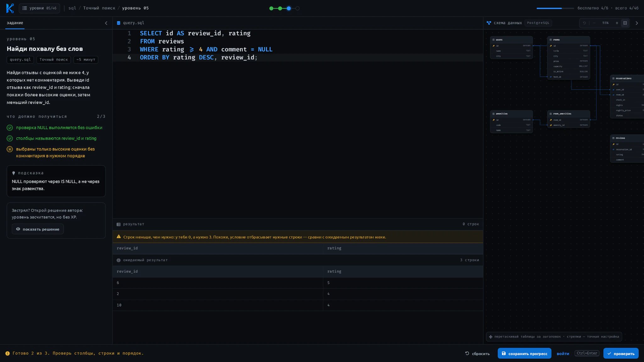
Task: Click the схема данных graph icon
Action: (x=489, y=23)
